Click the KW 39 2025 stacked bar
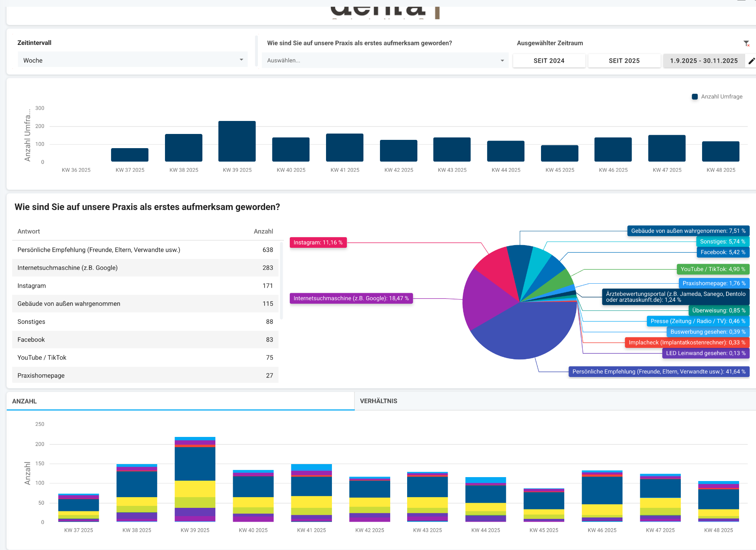This screenshot has width=756, height=550. point(195,479)
